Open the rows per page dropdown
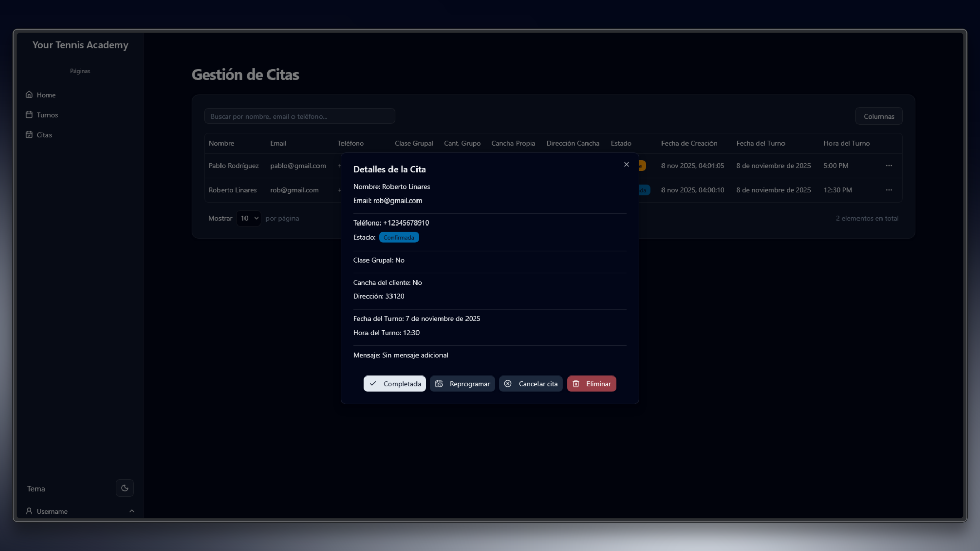This screenshot has height=551, width=980. tap(249, 218)
